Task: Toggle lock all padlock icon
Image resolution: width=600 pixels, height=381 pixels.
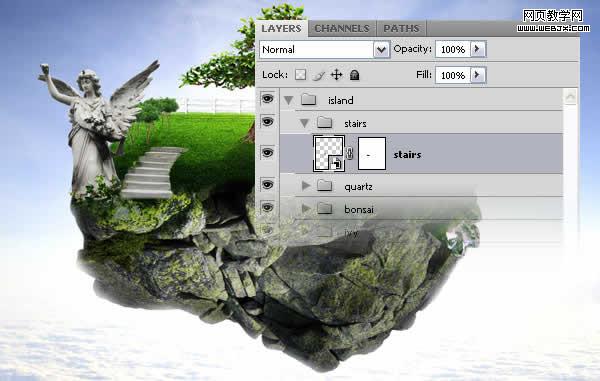Action: tap(354, 75)
